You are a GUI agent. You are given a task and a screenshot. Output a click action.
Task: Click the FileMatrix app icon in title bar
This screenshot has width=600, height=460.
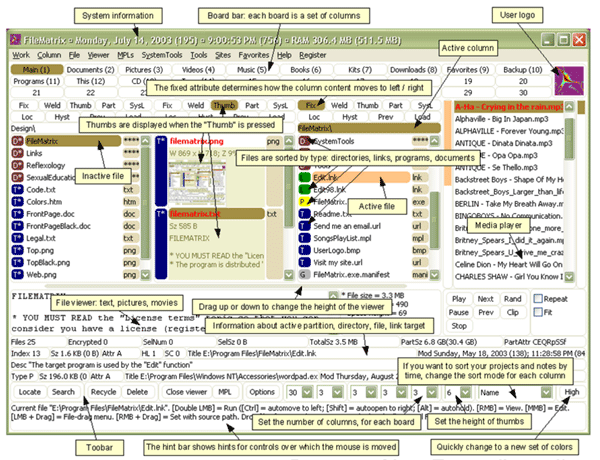click(x=16, y=39)
